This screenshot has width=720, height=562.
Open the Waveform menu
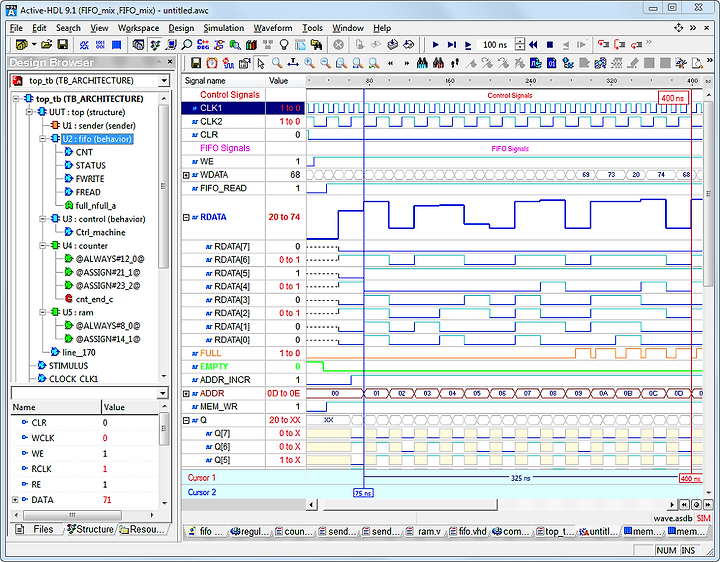click(273, 28)
